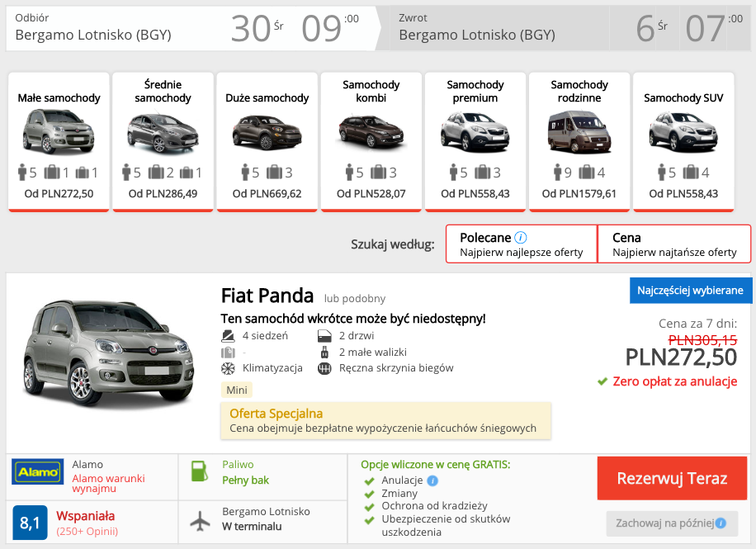
Task: Click the seat icon next to 4 siedzeń
Action: [227, 336]
